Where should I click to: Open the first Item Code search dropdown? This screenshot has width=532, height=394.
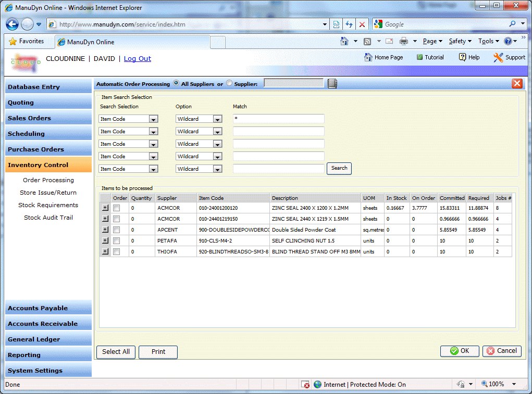tap(153, 119)
